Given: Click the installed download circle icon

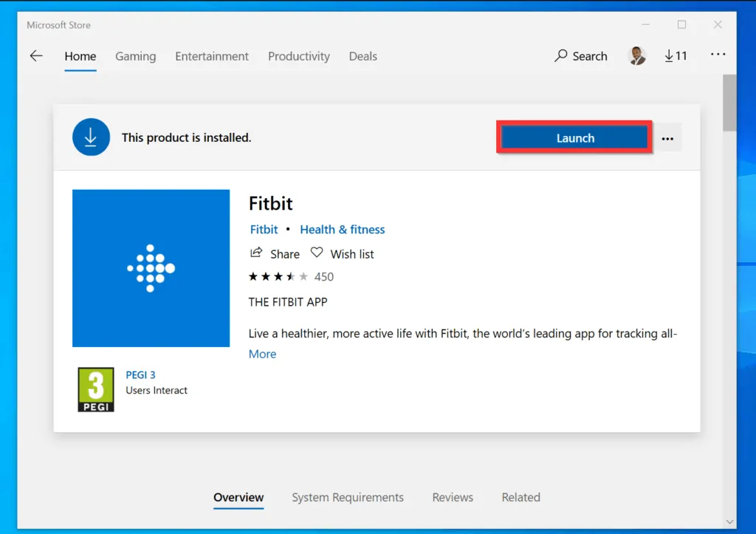Looking at the screenshot, I should tap(91, 137).
